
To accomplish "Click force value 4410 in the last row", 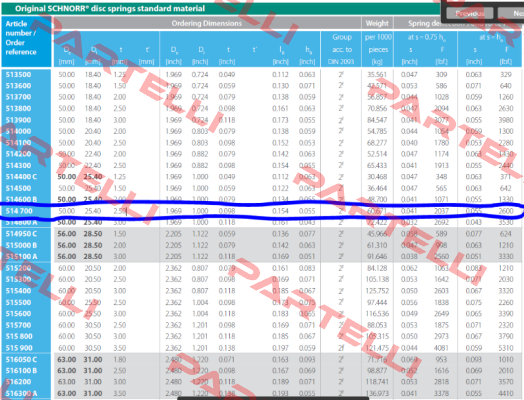I will (x=506, y=393).
